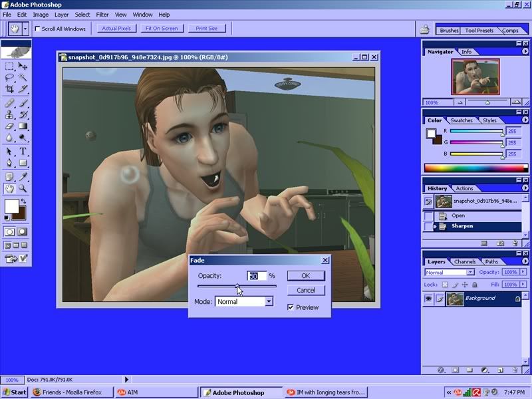Click OK in Fade dialog

pyautogui.click(x=306, y=276)
